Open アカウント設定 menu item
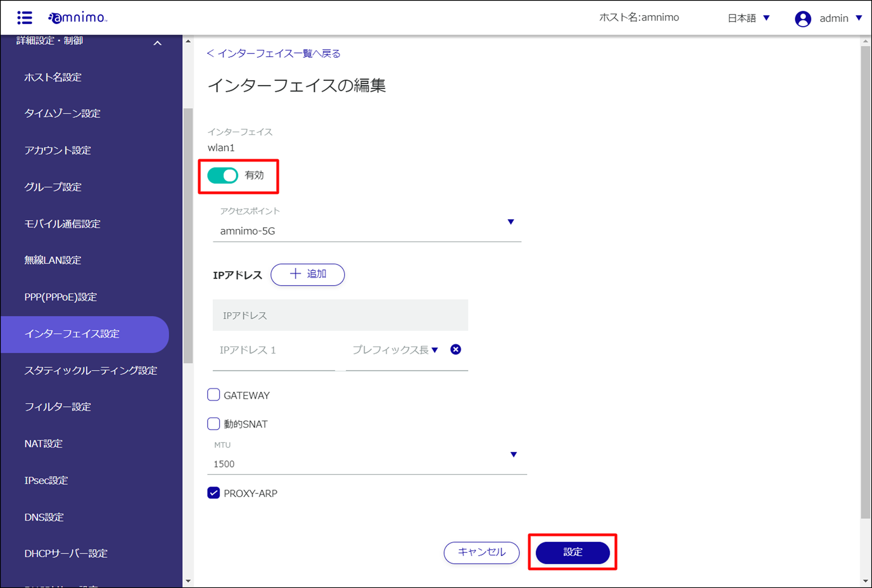This screenshot has height=588, width=872. (x=58, y=150)
